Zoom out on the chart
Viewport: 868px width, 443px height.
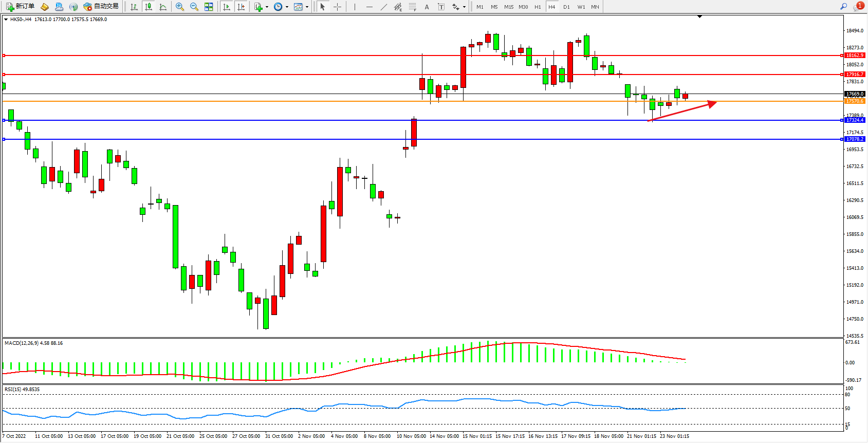(x=194, y=7)
